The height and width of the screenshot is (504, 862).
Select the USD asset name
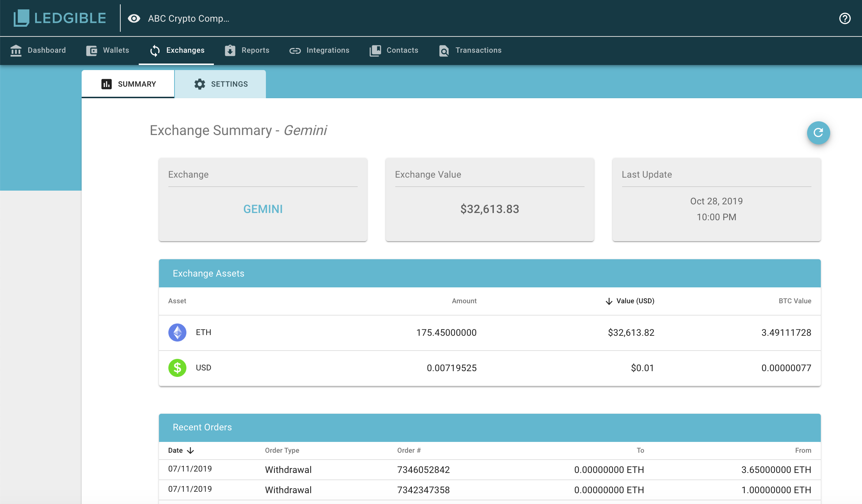click(x=203, y=368)
